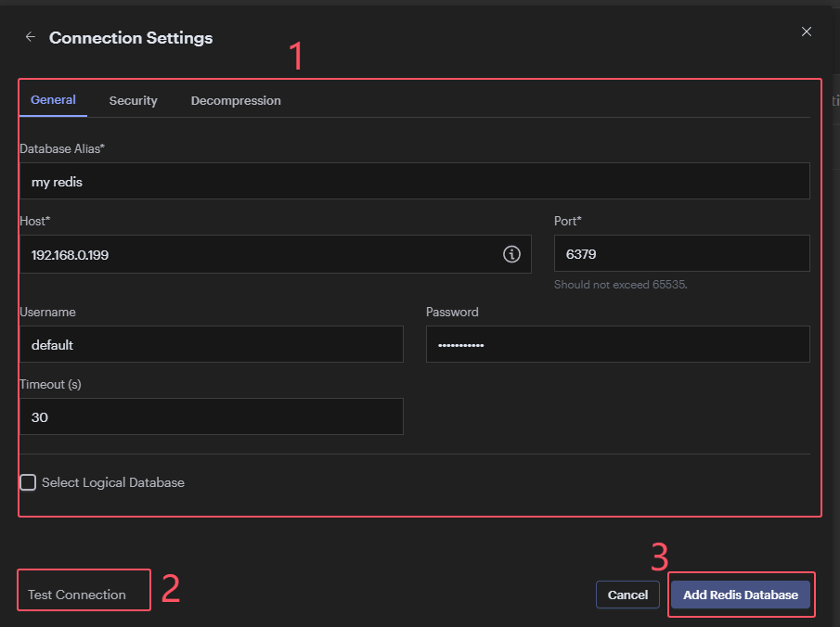Click the 'Username' label text
The image size is (840, 627).
tap(47, 313)
